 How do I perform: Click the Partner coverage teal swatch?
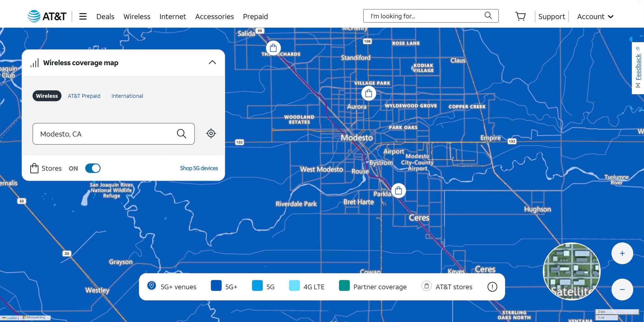[344, 286]
